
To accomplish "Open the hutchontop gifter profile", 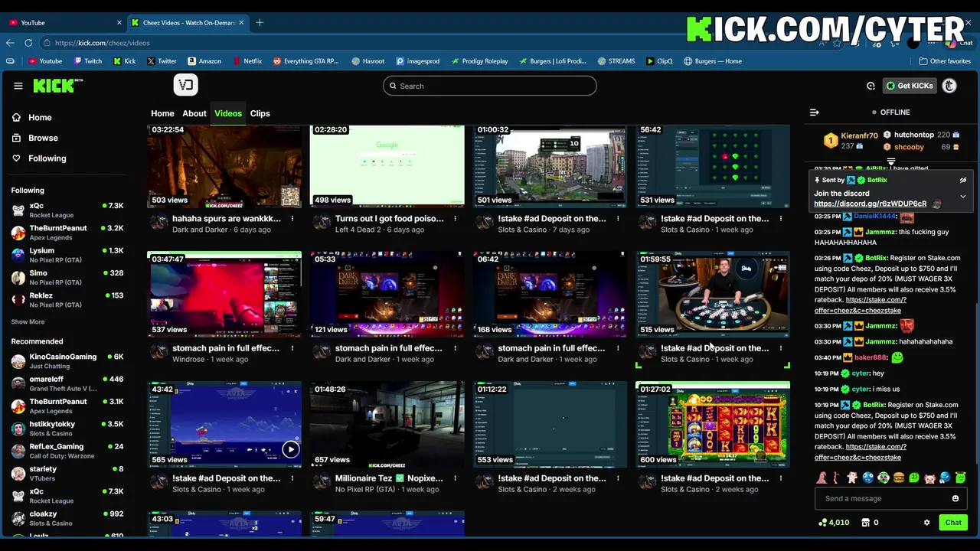I will [x=914, y=135].
